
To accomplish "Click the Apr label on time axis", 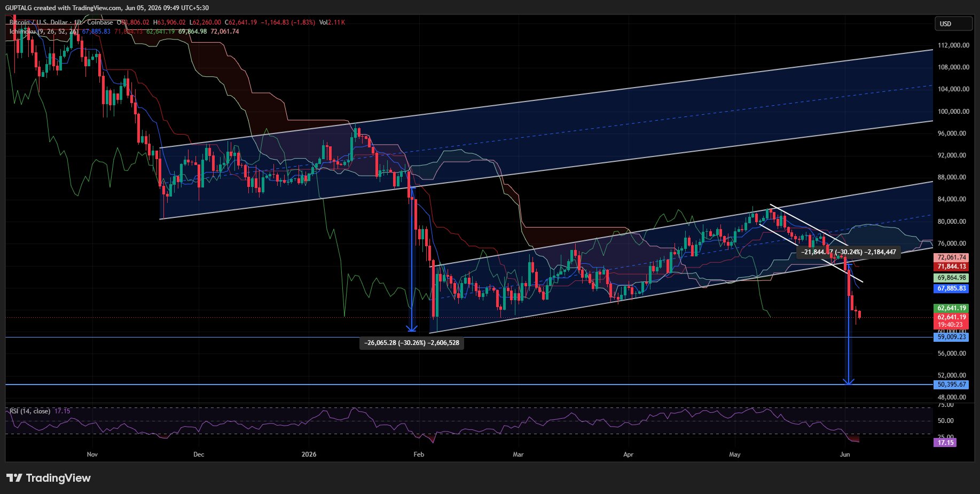I will [x=628, y=454].
